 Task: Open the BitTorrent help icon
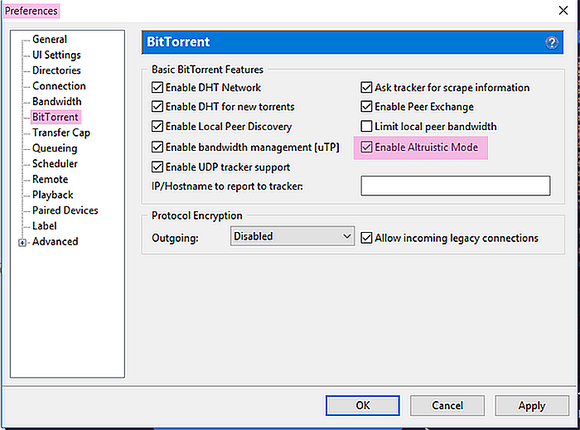(552, 43)
